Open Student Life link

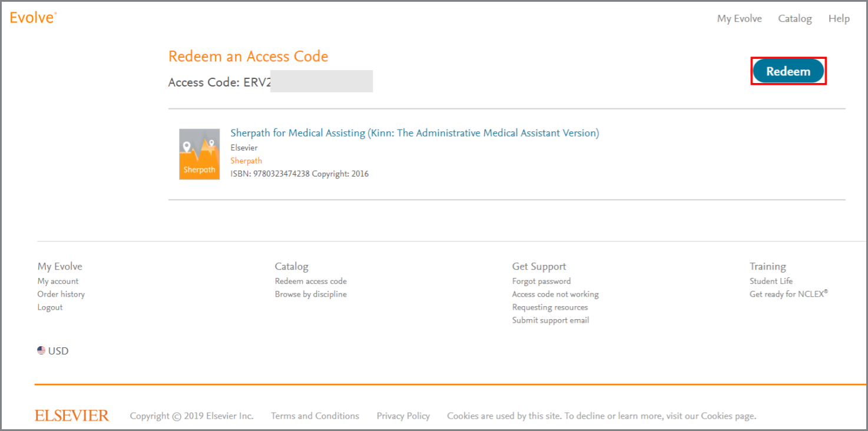click(x=771, y=281)
